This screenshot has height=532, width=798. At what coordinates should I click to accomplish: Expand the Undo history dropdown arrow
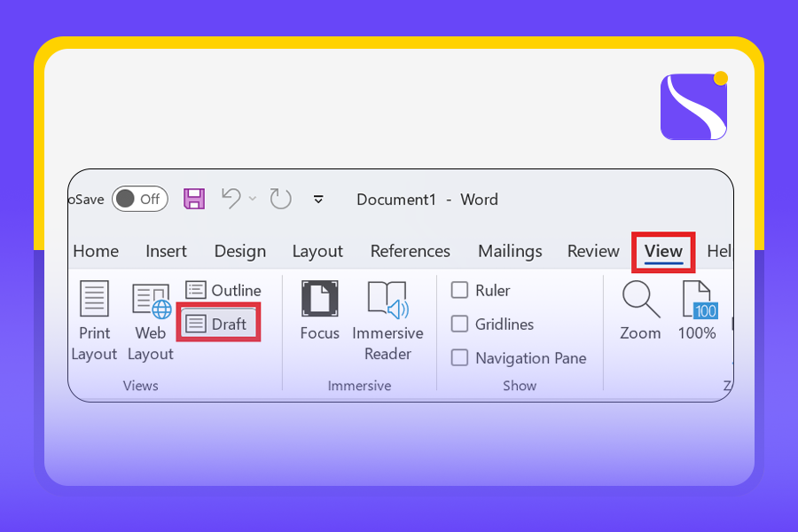point(253,199)
